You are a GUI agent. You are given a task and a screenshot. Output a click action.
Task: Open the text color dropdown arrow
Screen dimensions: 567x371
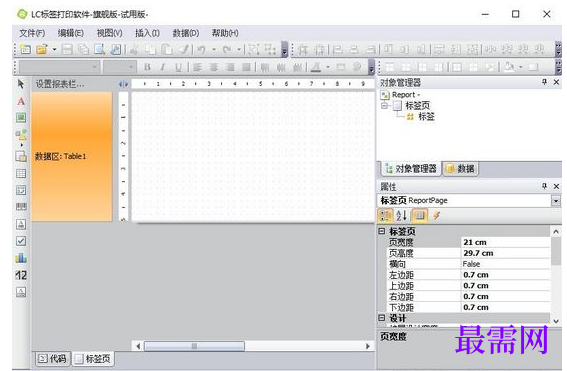coord(328,67)
